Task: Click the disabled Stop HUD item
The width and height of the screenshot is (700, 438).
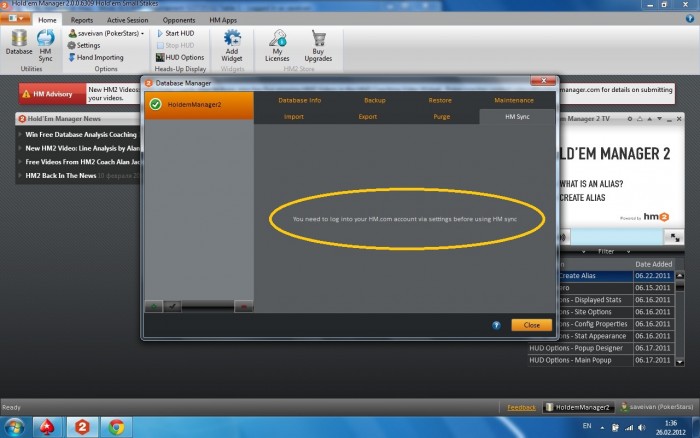Action: coord(175,45)
